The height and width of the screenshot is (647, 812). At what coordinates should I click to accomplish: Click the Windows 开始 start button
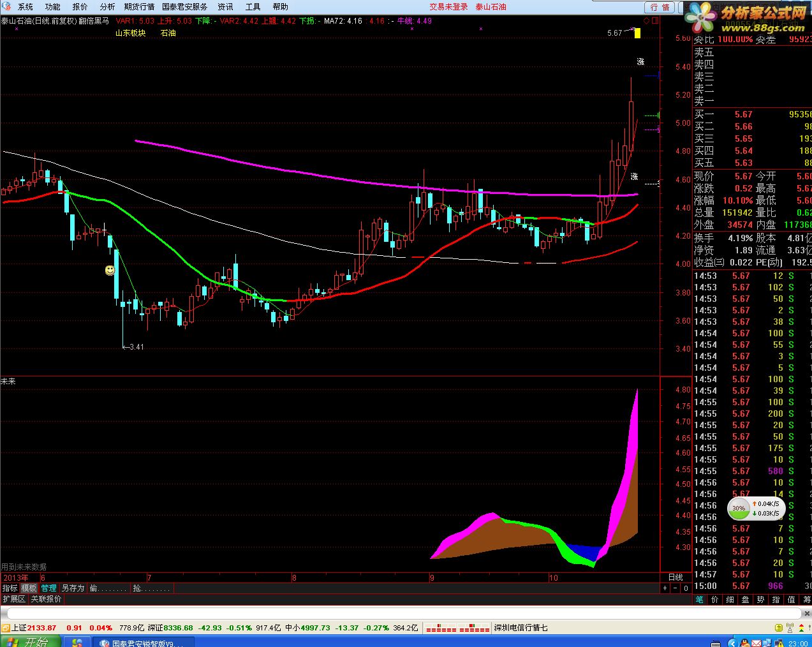(30, 641)
